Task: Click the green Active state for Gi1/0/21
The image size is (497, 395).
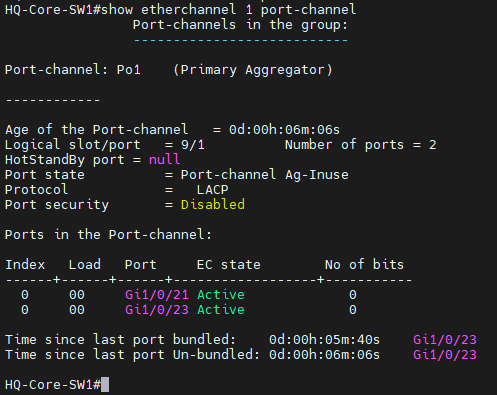Action: point(221,295)
